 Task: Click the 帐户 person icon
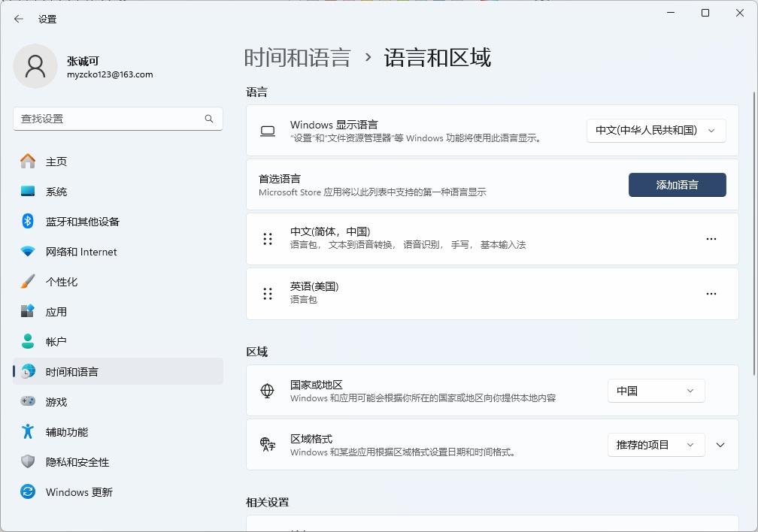click(28, 342)
